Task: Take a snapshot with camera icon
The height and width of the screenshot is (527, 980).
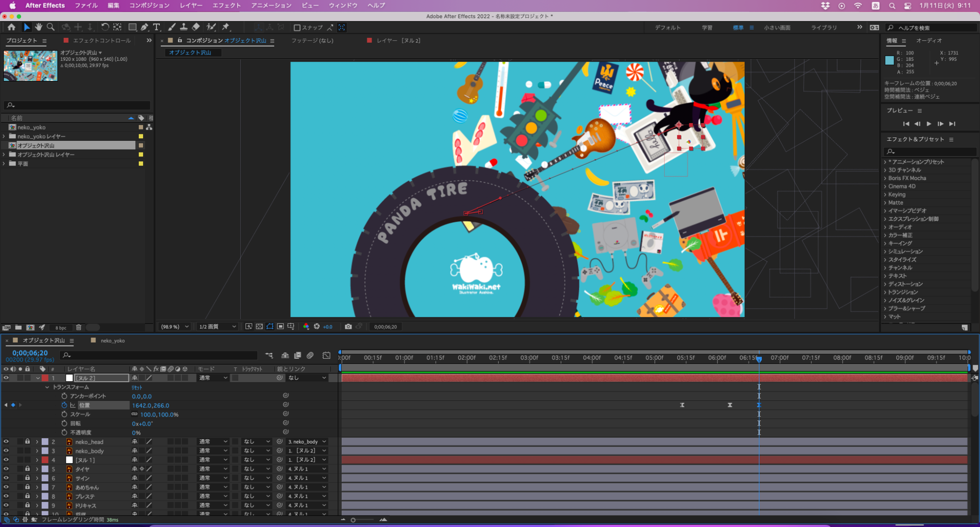Action: coord(348,326)
